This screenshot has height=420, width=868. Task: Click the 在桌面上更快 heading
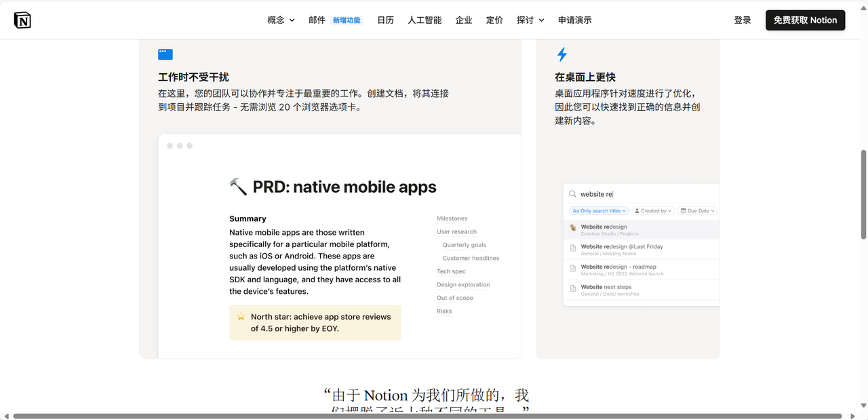585,77
